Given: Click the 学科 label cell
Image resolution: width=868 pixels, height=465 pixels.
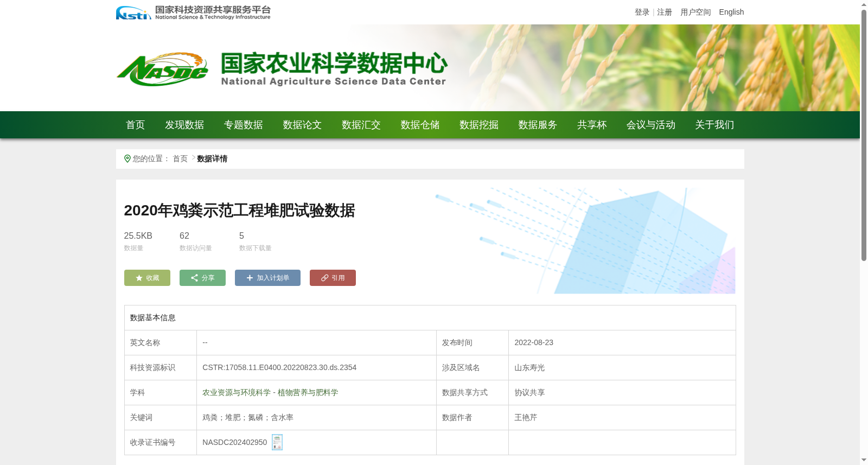Looking at the screenshot, I should click(161, 392).
